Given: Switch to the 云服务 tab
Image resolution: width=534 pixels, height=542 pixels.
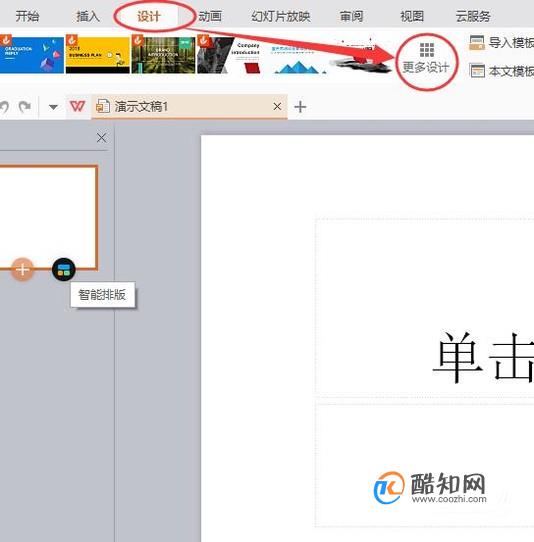Looking at the screenshot, I should (473, 16).
